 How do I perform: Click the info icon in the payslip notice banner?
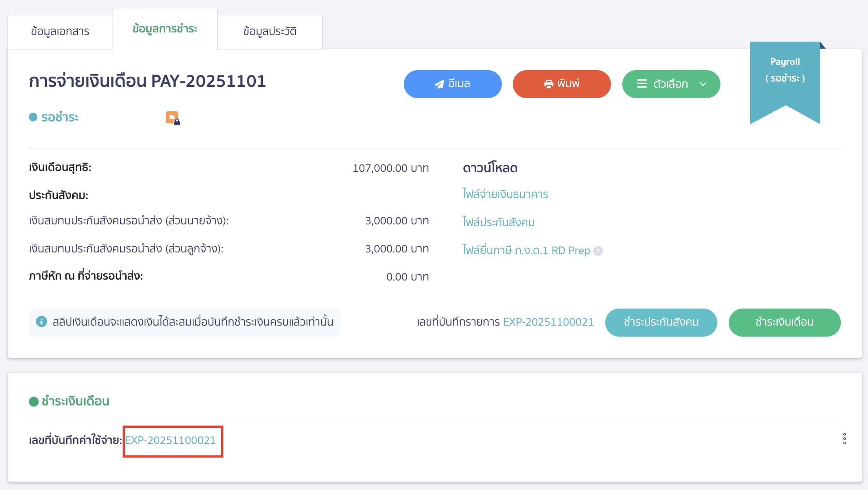tap(41, 322)
